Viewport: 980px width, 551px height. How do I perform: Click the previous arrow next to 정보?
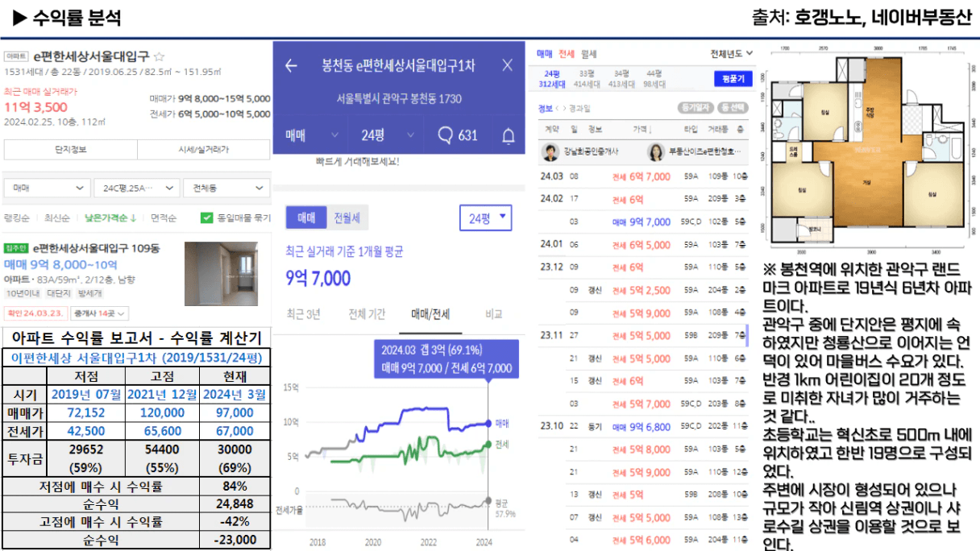pos(559,108)
